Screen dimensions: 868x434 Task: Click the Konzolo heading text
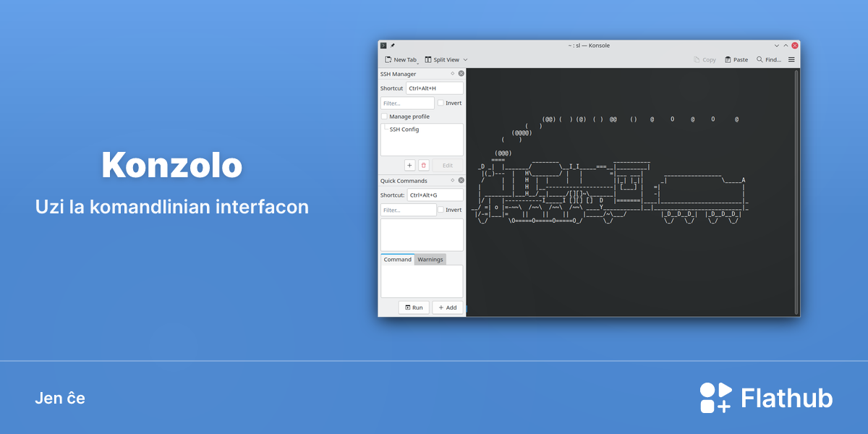172,165
